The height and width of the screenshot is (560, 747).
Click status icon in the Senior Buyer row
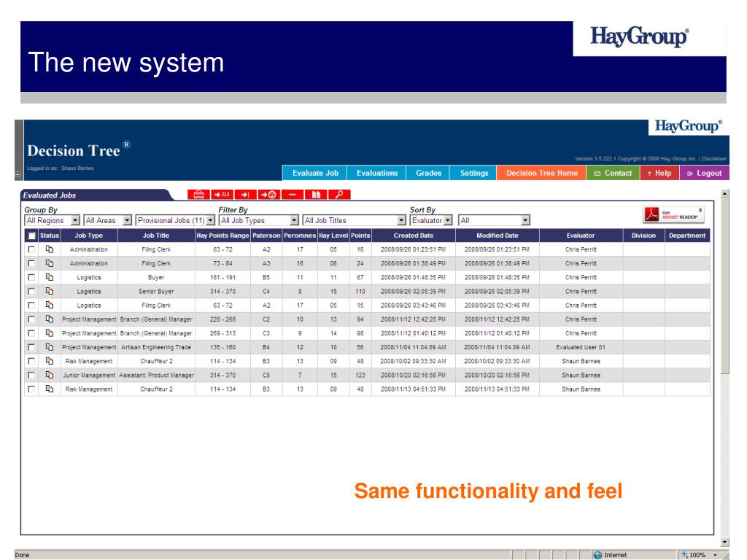[50, 291]
